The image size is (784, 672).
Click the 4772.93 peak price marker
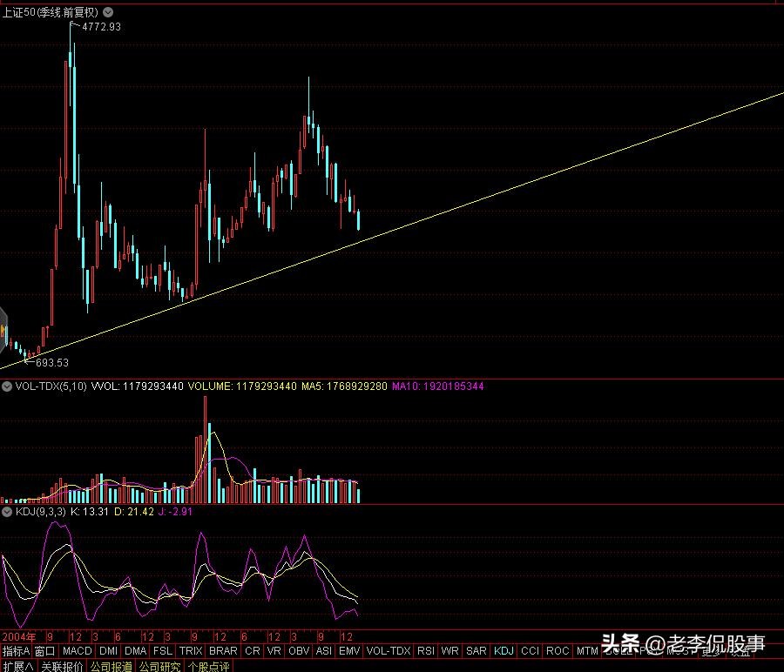(100, 27)
